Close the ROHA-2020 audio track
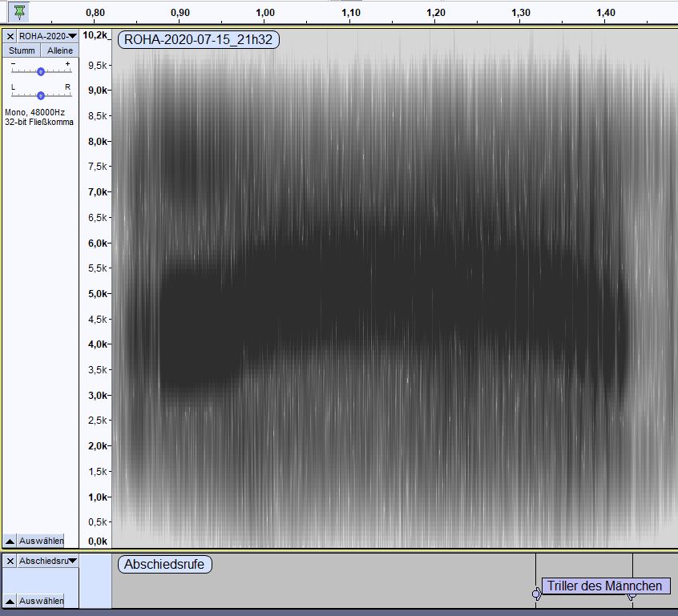Image resolution: width=678 pixels, height=616 pixels. [10, 36]
